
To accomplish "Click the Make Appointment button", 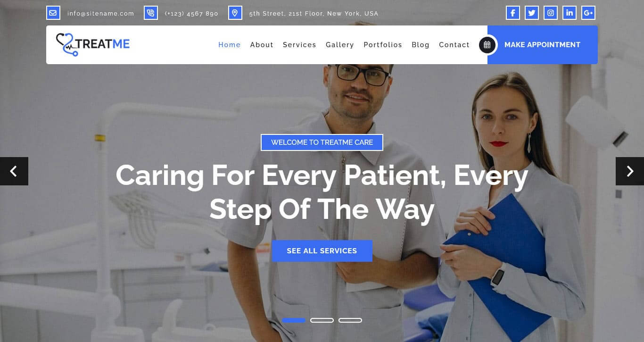I will (543, 45).
